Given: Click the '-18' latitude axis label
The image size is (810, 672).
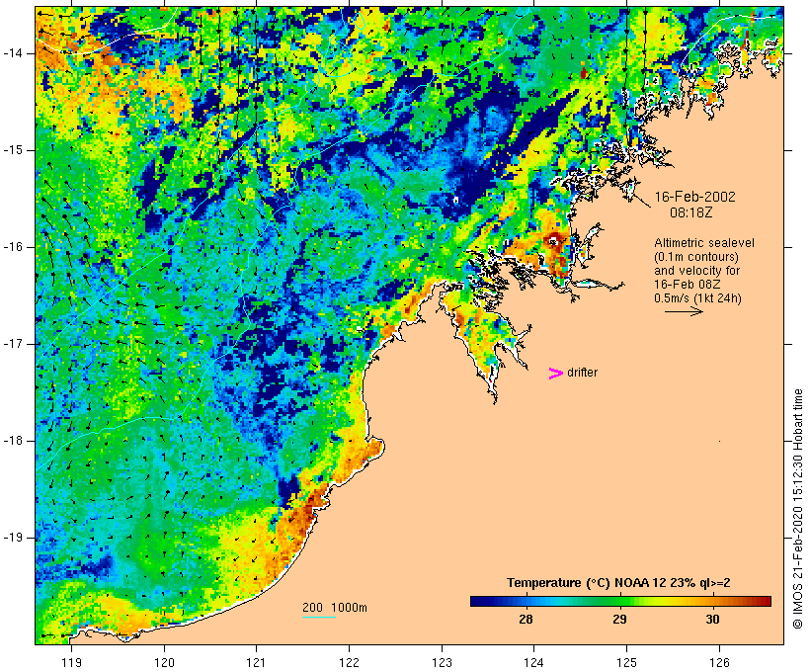Looking at the screenshot, I should (12, 441).
